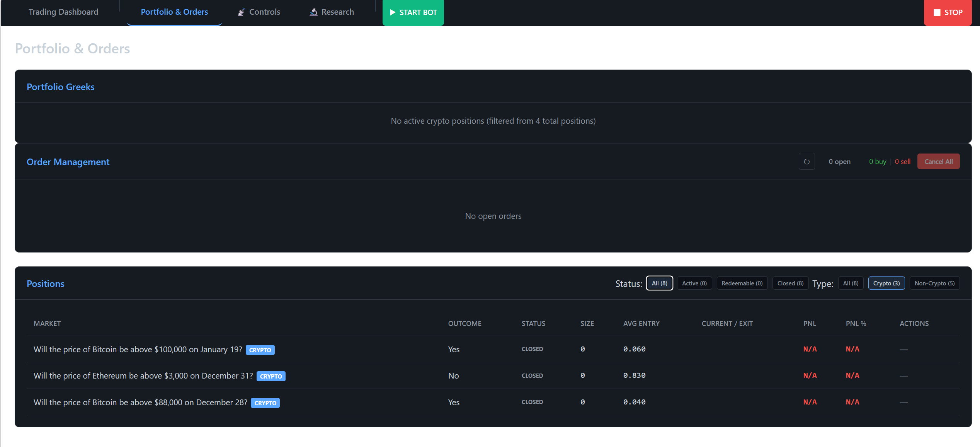Click the STATUS column header
Viewport: 980px width, 447px height.
click(533, 324)
